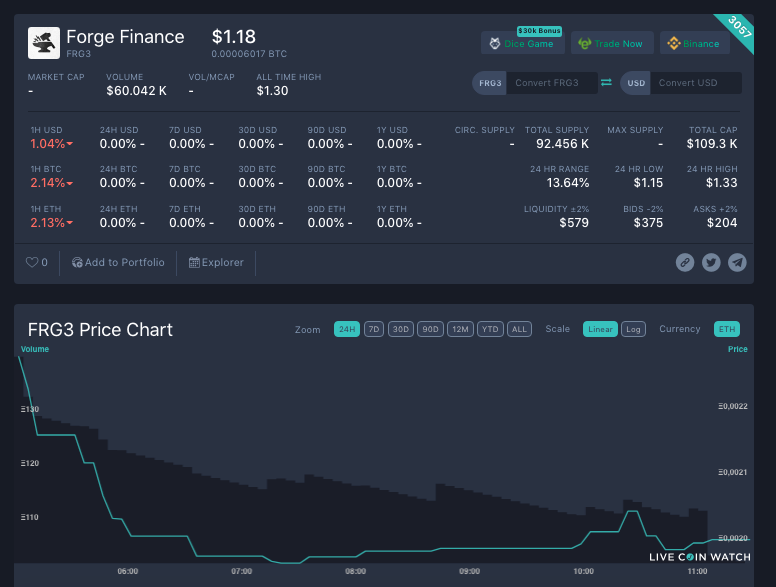The width and height of the screenshot is (776, 587).
Task: Click the $1.15 24 HR low value
Action: coord(648,183)
